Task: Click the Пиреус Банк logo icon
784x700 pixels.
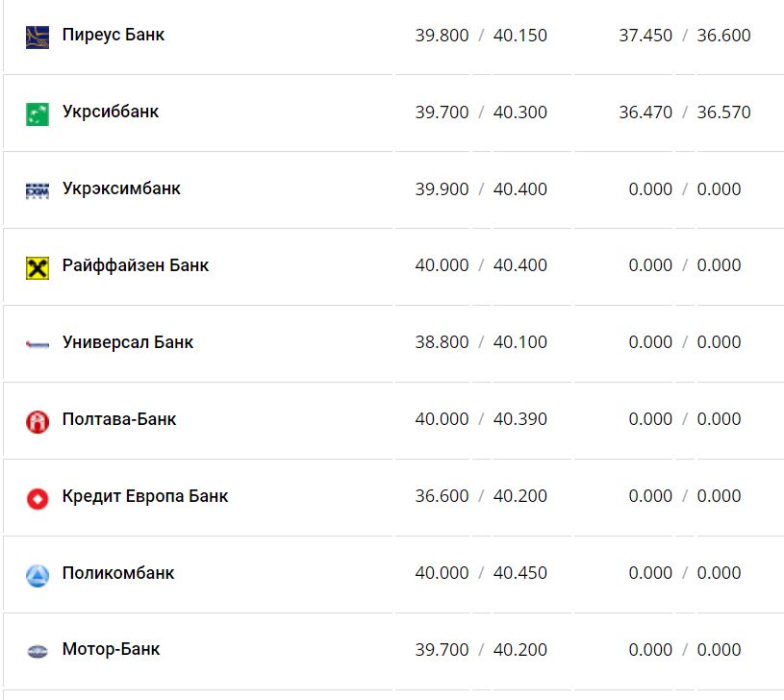Action: point(38,37)
